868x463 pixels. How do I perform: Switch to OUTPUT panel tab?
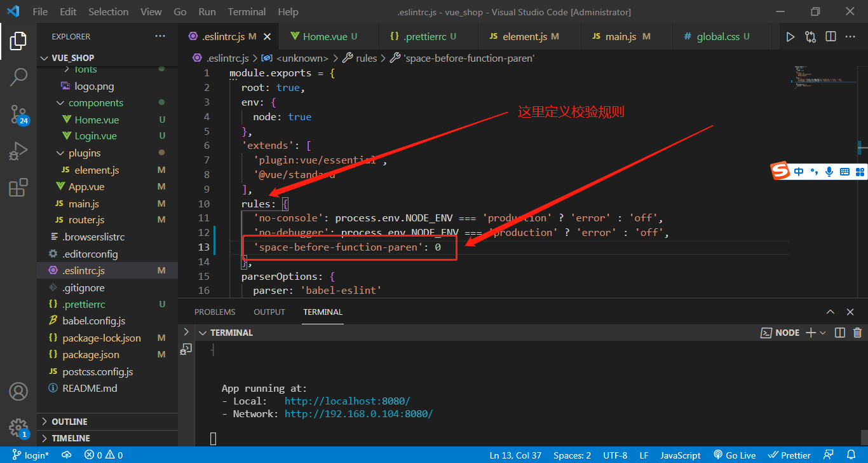269,312
